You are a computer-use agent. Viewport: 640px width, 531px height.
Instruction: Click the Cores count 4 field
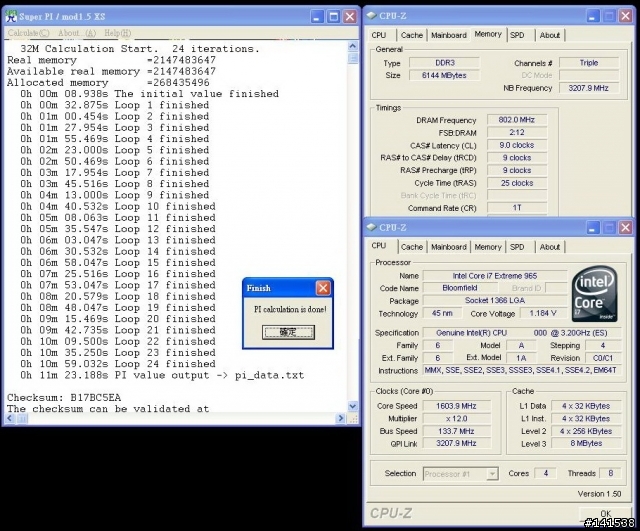click(x=546, y=473)
